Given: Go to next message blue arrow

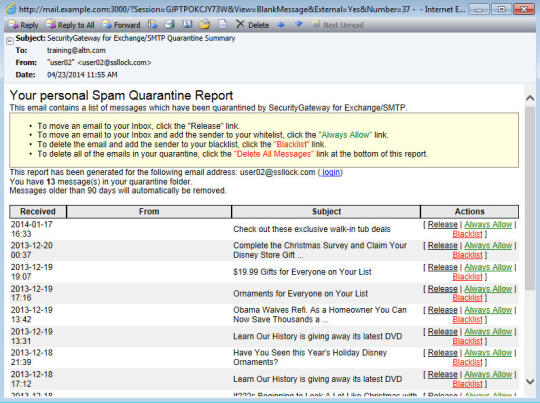Looking at the screenshot, I should tap(299, 24).
